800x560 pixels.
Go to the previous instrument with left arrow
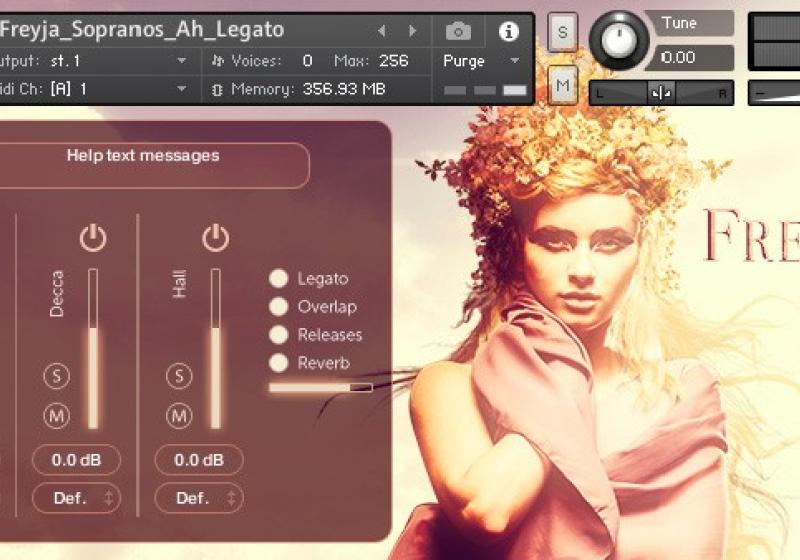pos(382,31)
